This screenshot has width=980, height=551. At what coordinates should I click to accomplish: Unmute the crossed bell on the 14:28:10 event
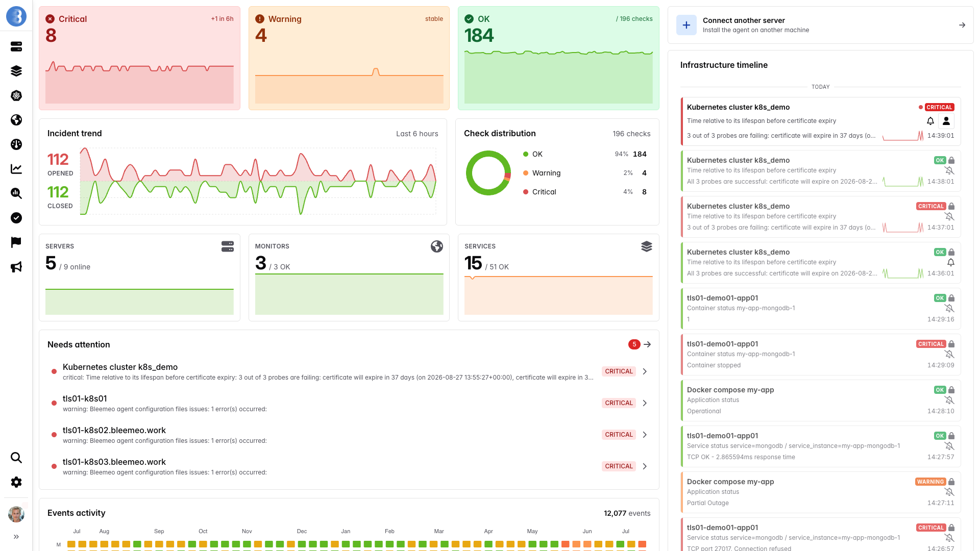click(x=949, y=400)
